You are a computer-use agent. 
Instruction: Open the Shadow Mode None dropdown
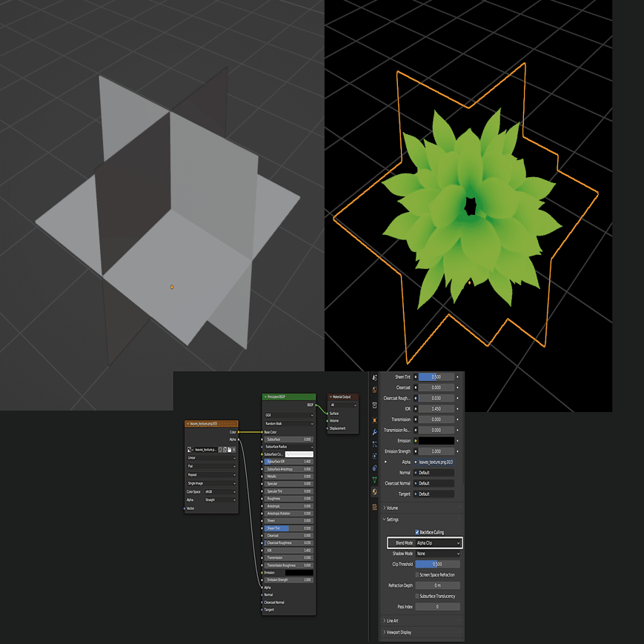pyautogui.click(x=438, y=554)
